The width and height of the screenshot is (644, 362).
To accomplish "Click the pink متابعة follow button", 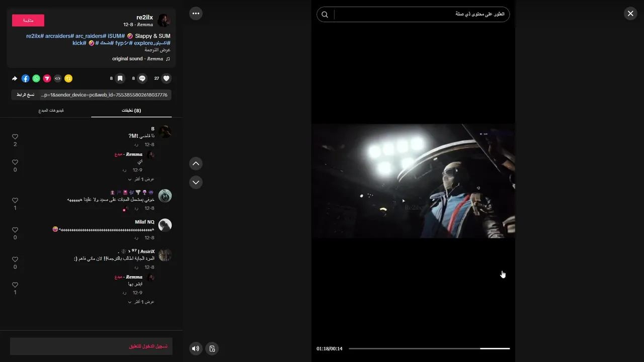I will tap(28, 21).
